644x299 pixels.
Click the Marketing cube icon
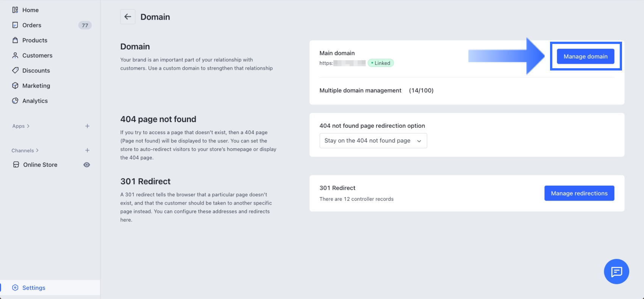point(15,86)
